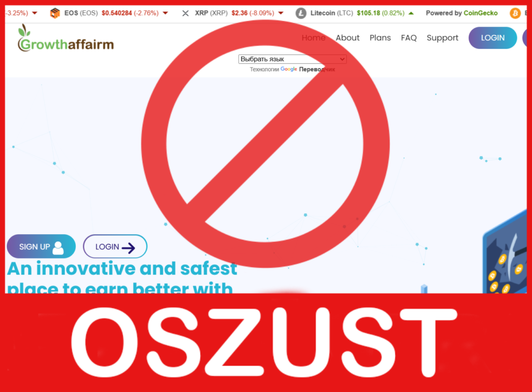Click the user icon on SIGN UP button
532x392 pixels.
tap(58, 248)
